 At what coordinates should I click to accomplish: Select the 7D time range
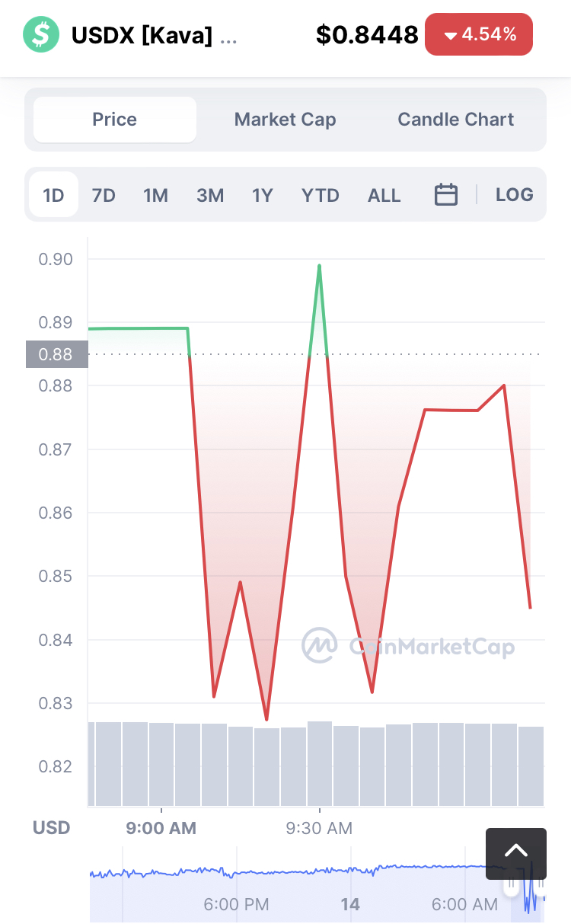(x=104, y=195)
